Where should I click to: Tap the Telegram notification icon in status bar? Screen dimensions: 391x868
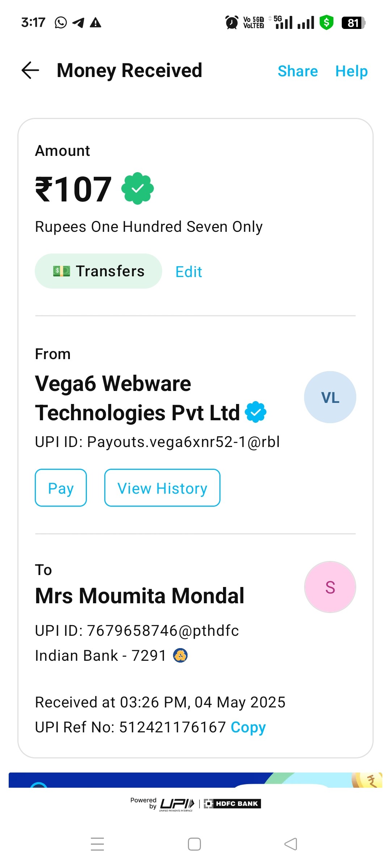click(x=78, y=22)
